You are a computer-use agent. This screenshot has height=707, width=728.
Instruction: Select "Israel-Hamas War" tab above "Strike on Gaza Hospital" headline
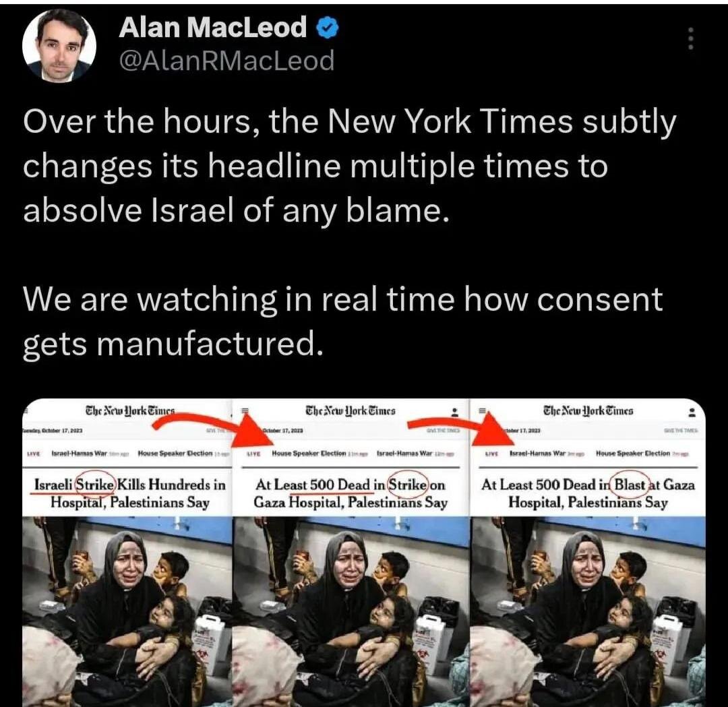tap(405, 453)
